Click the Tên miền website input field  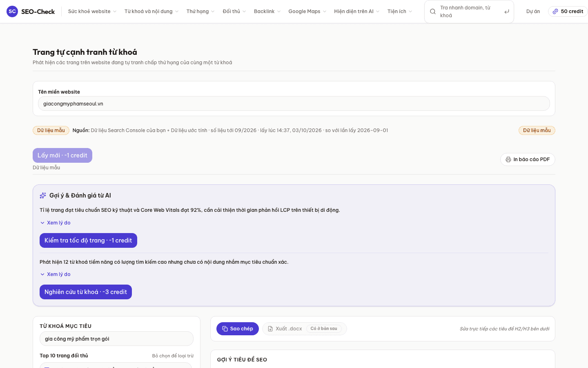tap(294, 103)
